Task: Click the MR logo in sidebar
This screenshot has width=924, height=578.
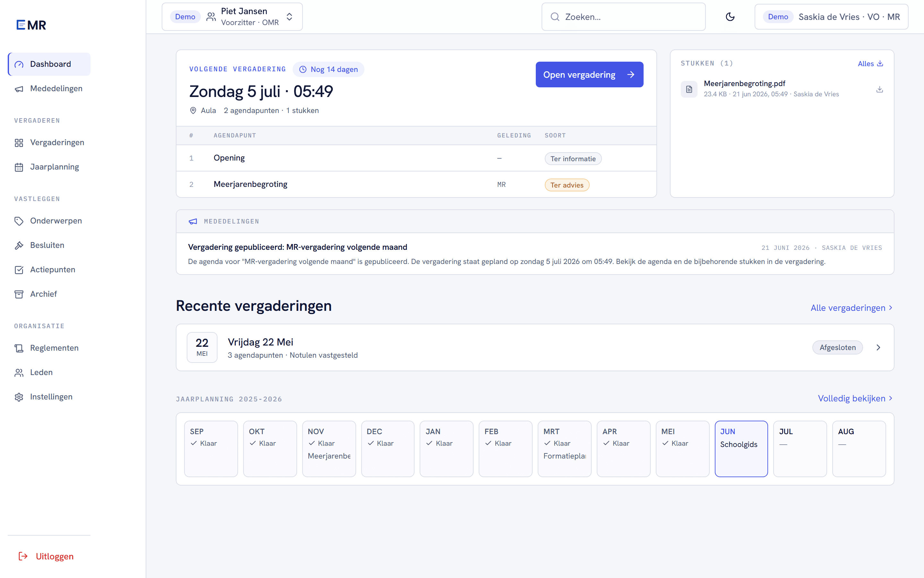Action: click(31, 25)
